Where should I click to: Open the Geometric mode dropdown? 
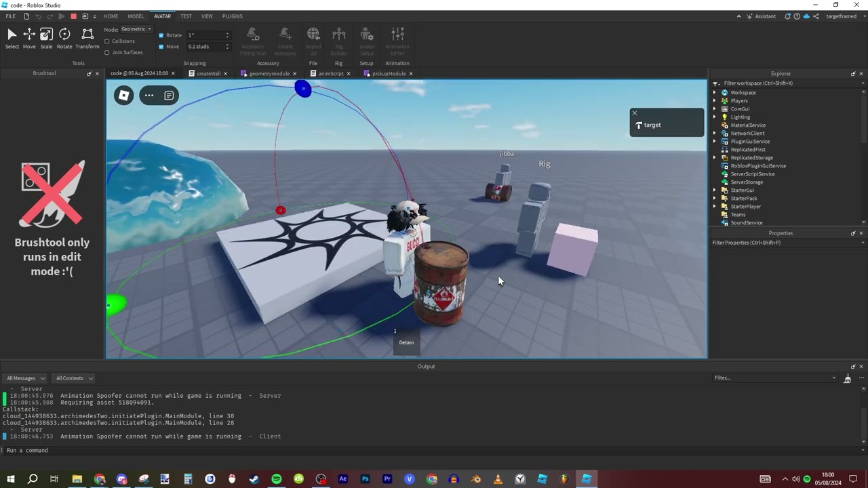[135, 29]
